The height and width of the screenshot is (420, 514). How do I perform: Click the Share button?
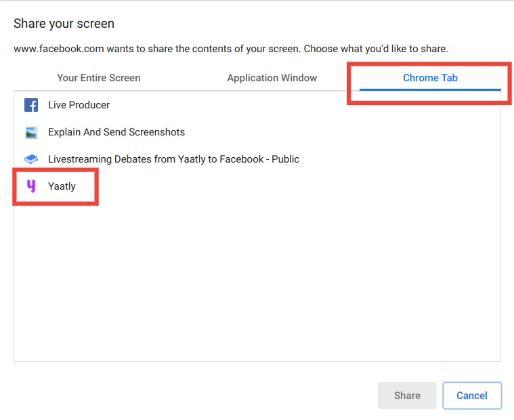[x=407, y=396]
